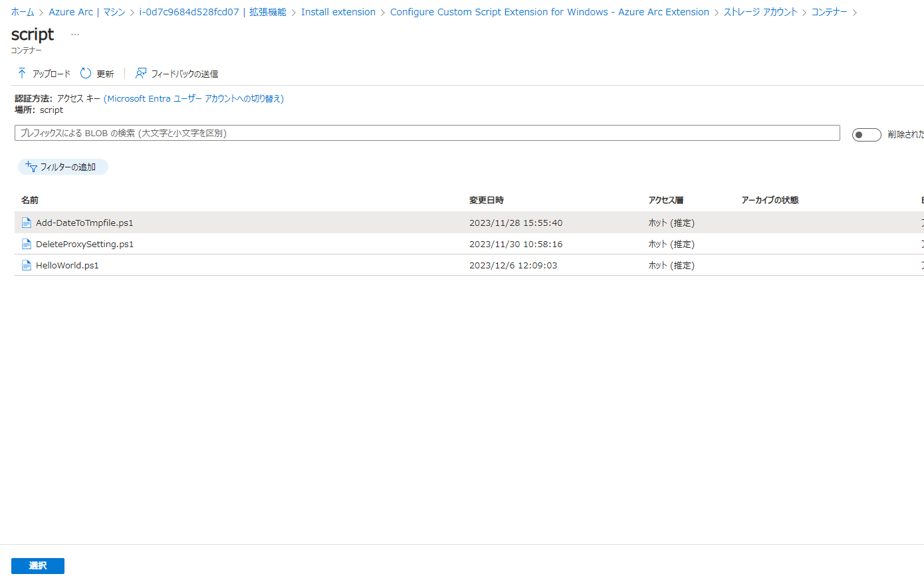Click date 2023/12/6 12:09:03
924x582 pixels.
click(513, 265)
